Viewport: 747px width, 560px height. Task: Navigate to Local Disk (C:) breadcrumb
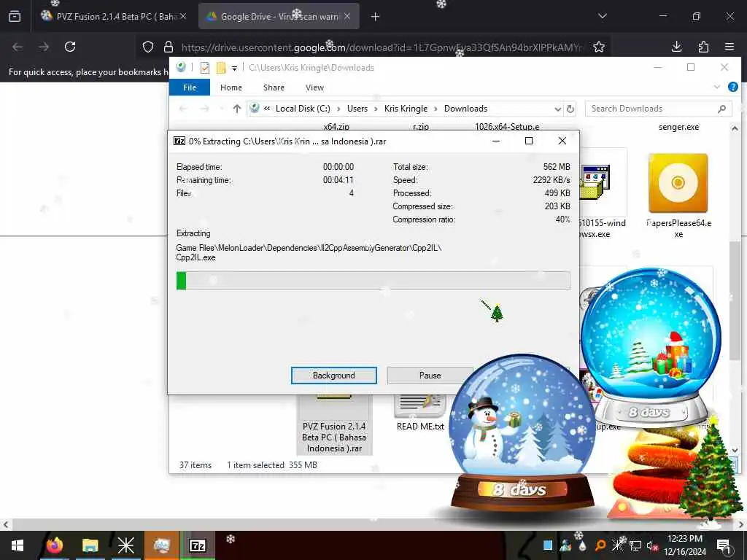coord(303,109)
